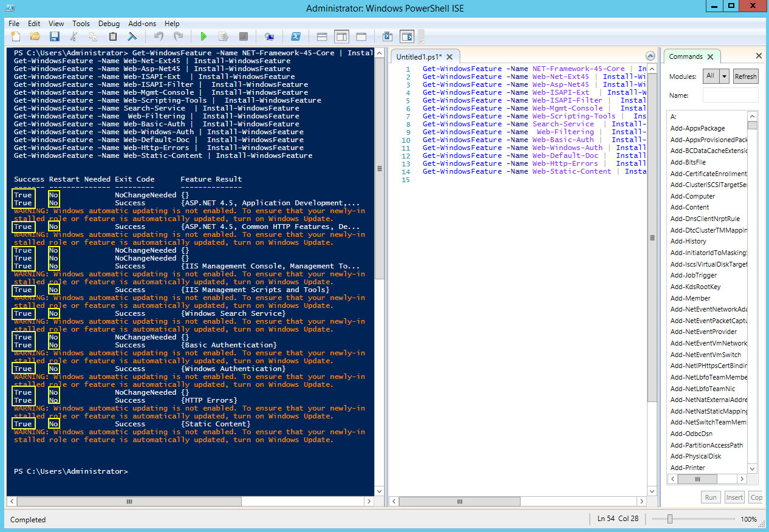Save the script with the Save icon

[53, 36]
